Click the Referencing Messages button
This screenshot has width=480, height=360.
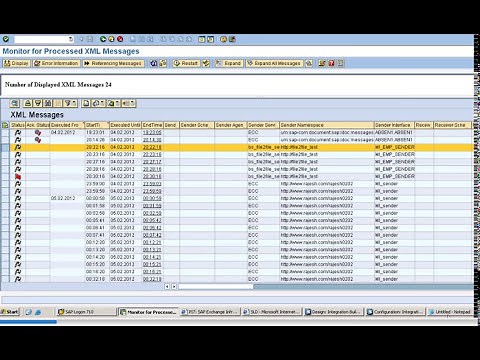coord(113,63)
